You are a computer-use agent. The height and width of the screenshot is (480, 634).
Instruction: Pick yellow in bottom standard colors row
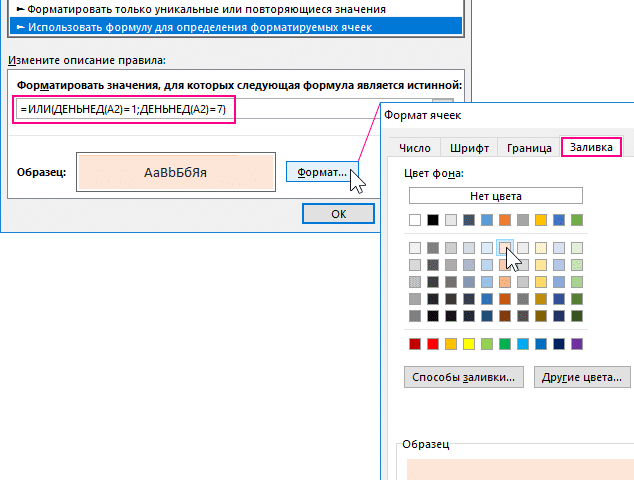click(469, 344)
